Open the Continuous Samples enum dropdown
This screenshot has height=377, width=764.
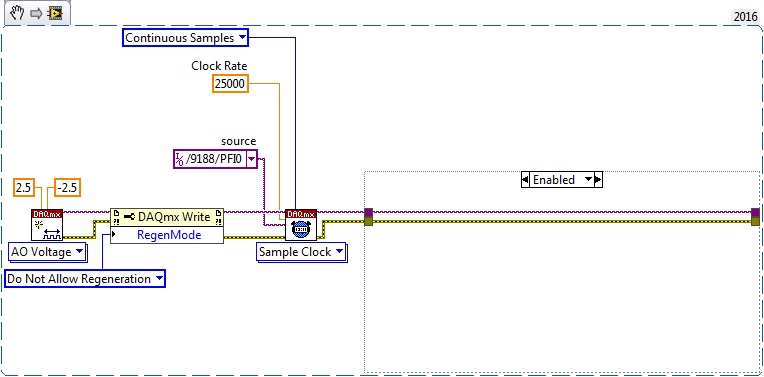pyautogui.click(x=185, y=38)
